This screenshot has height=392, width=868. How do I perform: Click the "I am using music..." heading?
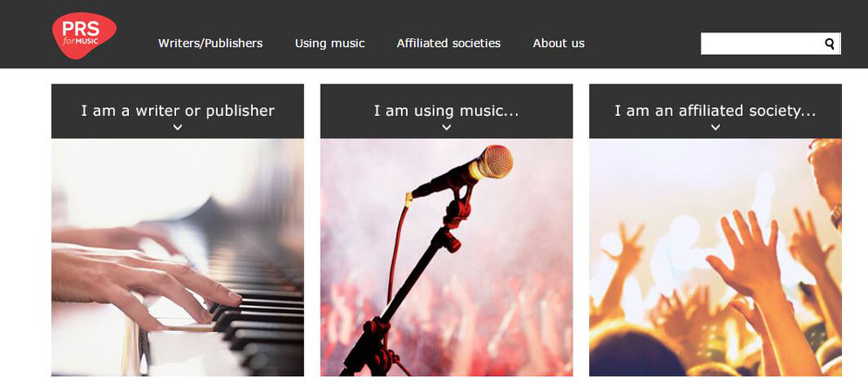tap(446, 111)
